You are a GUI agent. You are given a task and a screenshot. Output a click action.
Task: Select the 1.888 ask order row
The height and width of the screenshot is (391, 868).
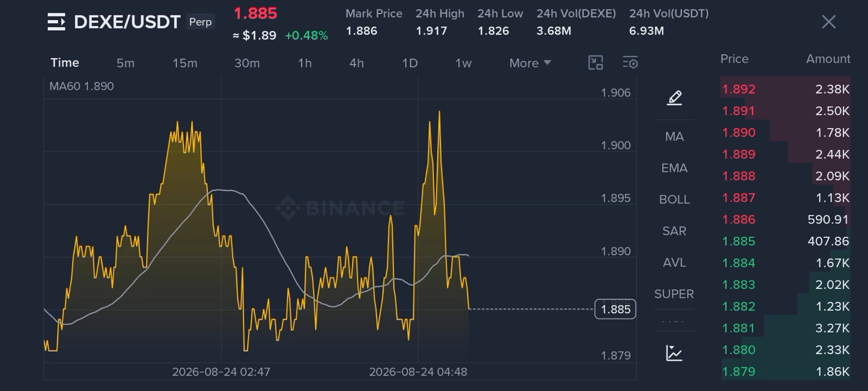coord(786,176)
